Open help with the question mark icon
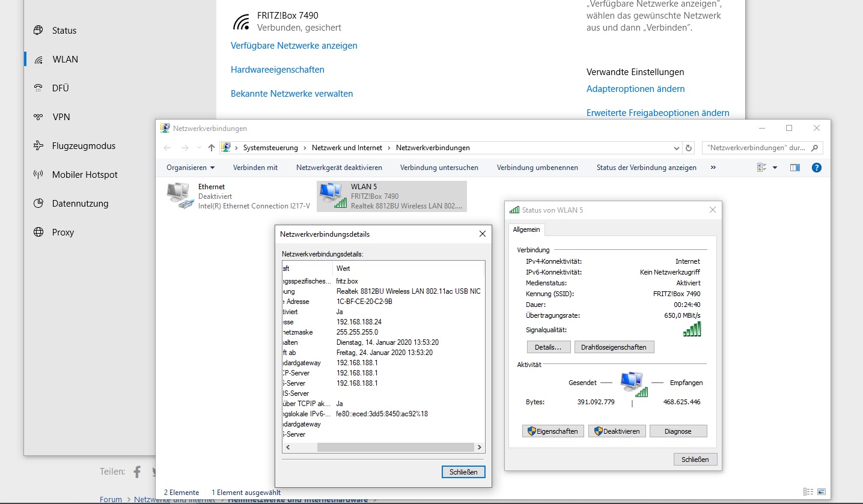The width and height of the screenshot is (863, 504). [x=816, y=168]
